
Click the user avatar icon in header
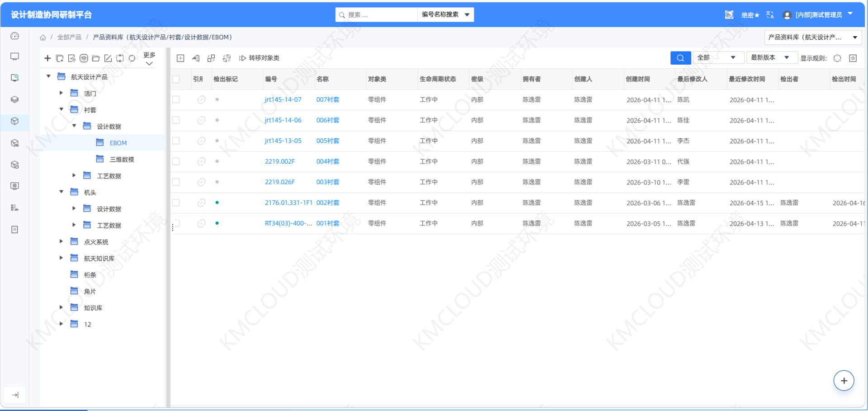tap(787, 15)
